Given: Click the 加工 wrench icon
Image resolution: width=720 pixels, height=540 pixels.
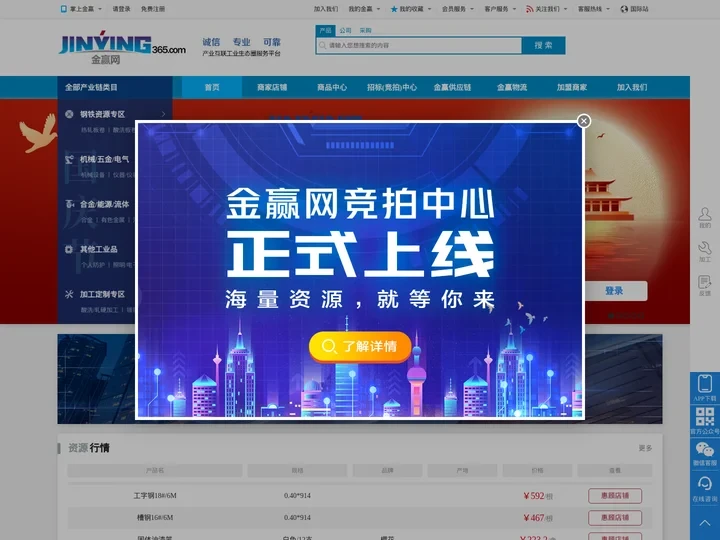Looking at the screenshot, I should (705, 248).
